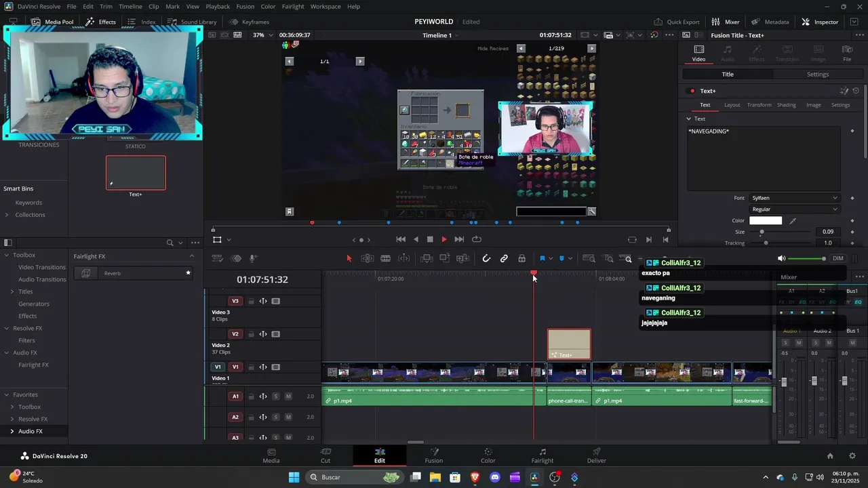This screenshot has height=488, width=868.
Task: Solo audio track A2
Action: point(276,418)
